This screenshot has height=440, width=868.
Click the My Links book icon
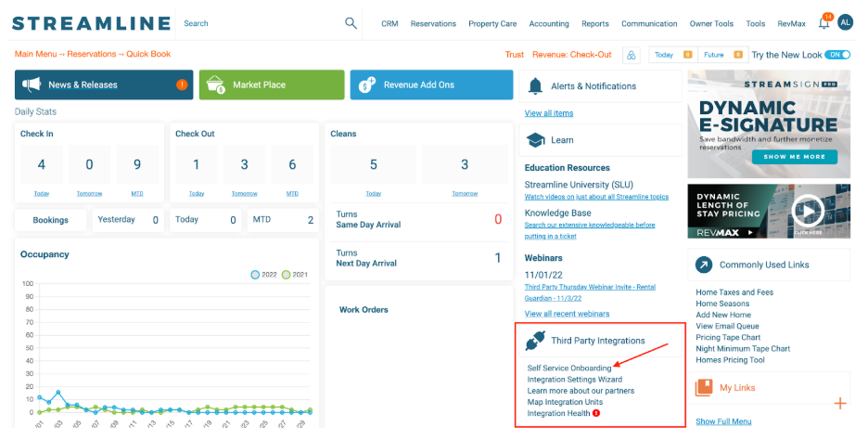tap(704, 387)
